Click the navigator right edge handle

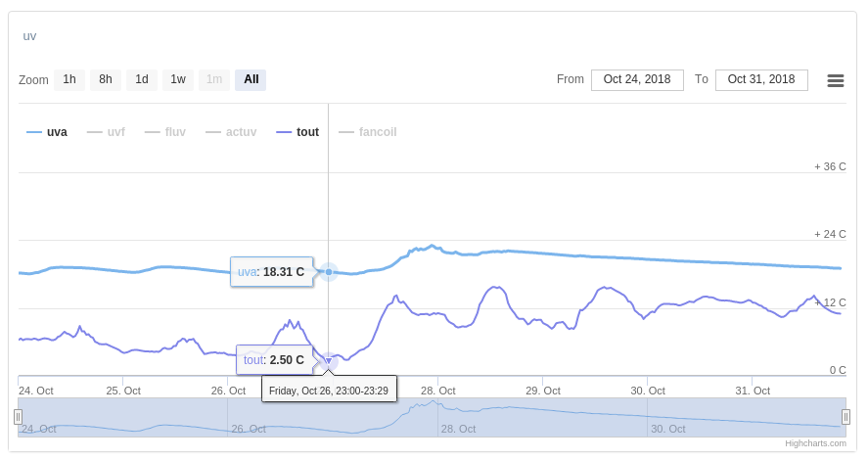(846, 417)
